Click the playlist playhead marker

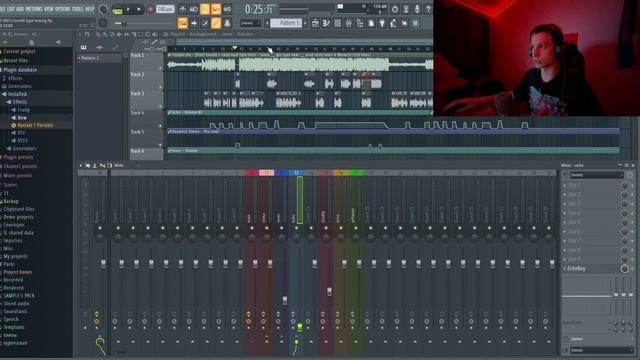pyautogui.click(x=235, y=48)
